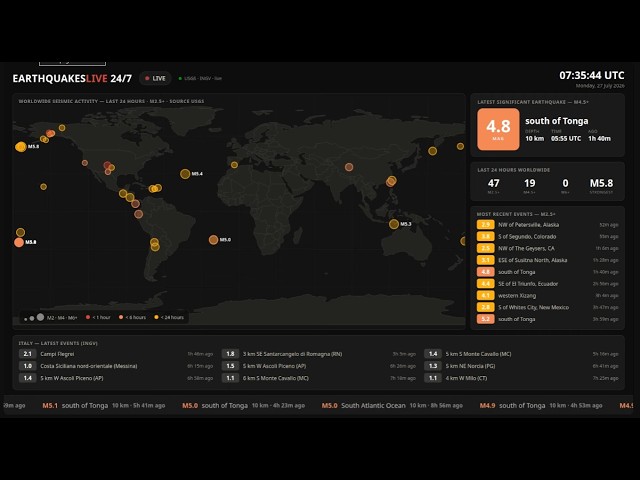
Task: Click the 1.8 magnitude badge for Santarcangelo
Action: pos(230,354)
